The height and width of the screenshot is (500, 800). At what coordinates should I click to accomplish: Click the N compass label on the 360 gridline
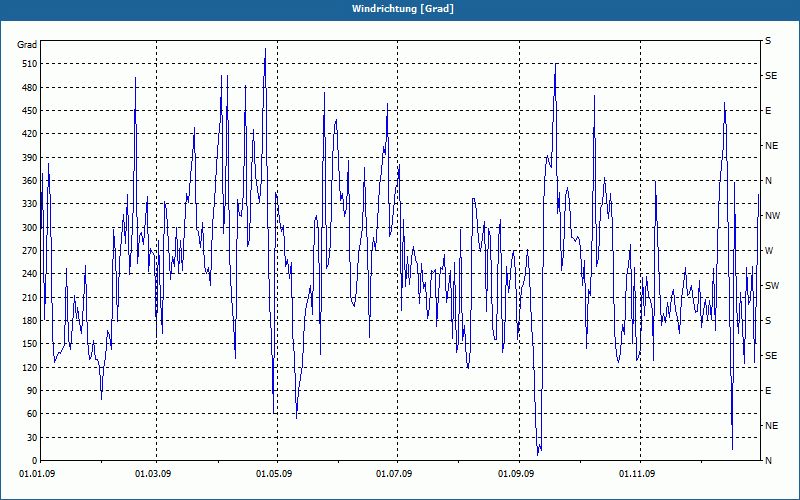pos(769,181)
